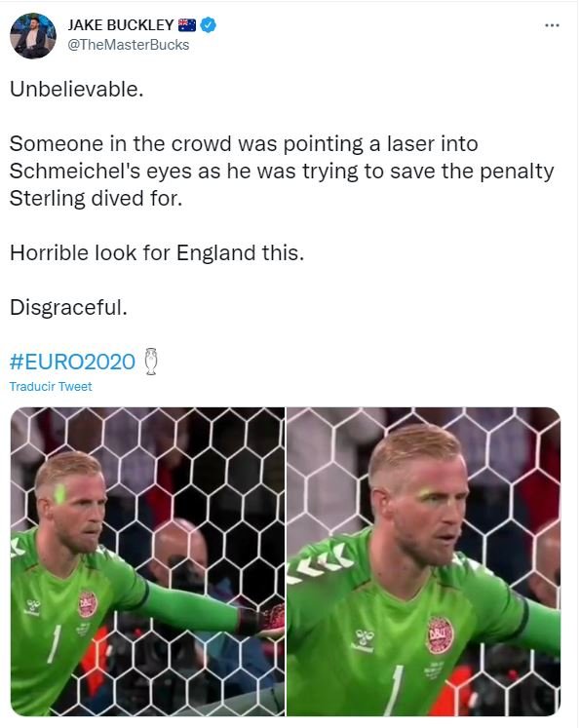Open the right close-up goalkeeper photo

tap(423, 561)
